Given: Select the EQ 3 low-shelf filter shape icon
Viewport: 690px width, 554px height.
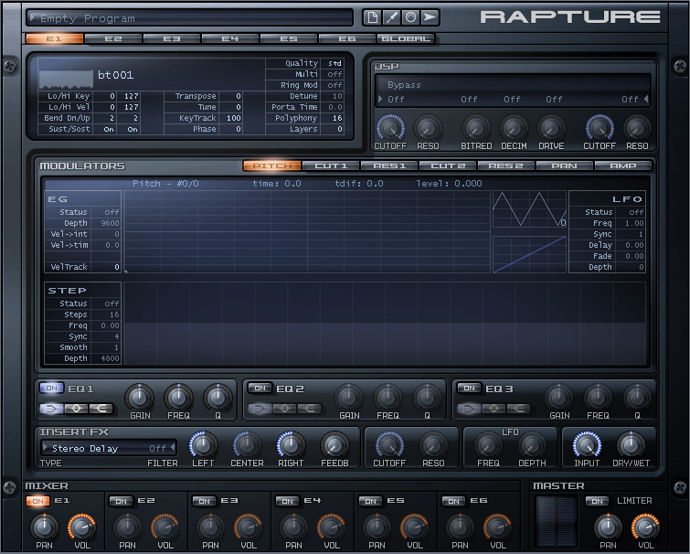Looking at the screenshot, I should coord(469,409).
